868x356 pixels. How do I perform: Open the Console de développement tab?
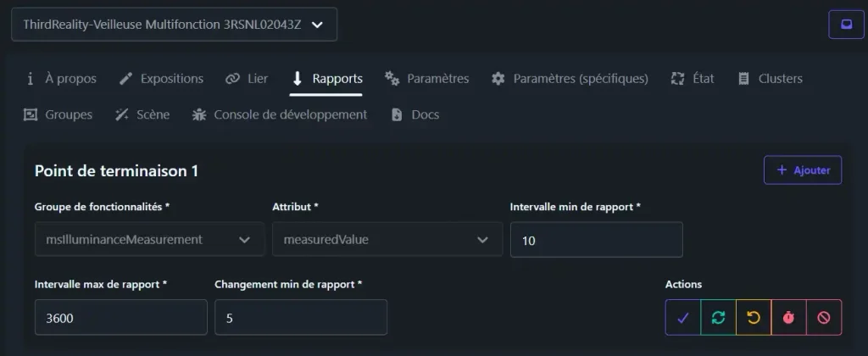coord(279,114)
